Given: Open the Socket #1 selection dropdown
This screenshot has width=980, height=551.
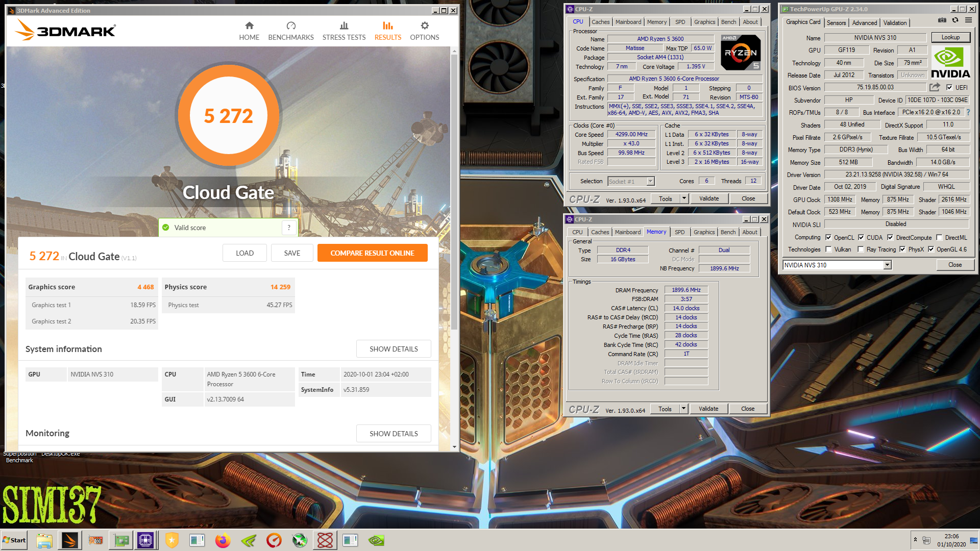Looking at the screenshot, I should (x=650, y=181).
